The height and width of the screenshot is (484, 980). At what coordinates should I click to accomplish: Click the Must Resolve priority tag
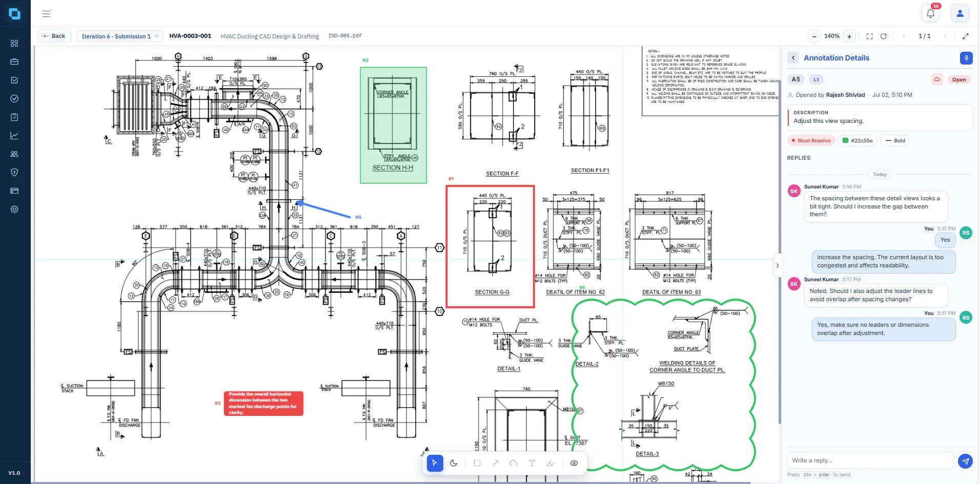811,140
